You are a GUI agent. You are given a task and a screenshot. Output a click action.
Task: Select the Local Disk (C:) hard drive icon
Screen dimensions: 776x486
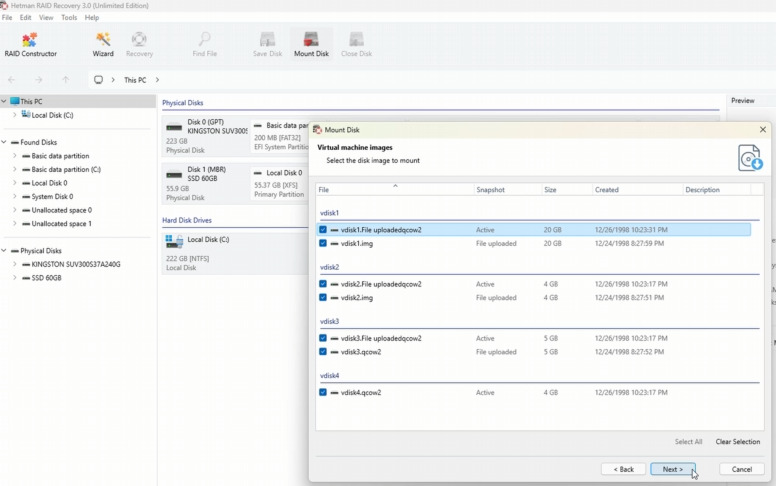point(174,242)
